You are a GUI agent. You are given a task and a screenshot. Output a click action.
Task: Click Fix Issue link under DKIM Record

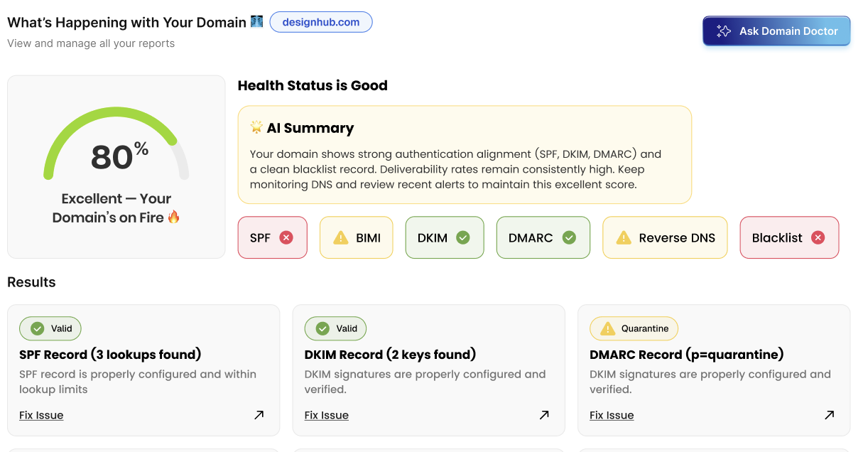pos(327,415)
